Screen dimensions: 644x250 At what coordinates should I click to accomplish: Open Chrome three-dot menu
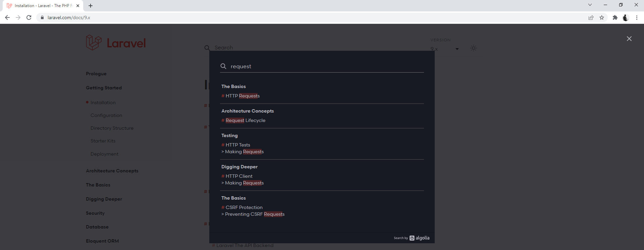tap(637, 17)
